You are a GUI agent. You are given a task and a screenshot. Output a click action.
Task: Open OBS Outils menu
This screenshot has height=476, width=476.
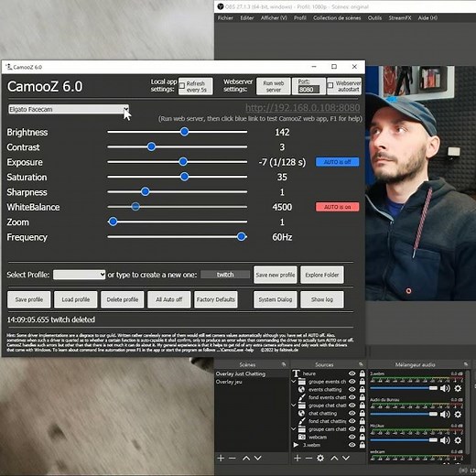click(374, 17)
